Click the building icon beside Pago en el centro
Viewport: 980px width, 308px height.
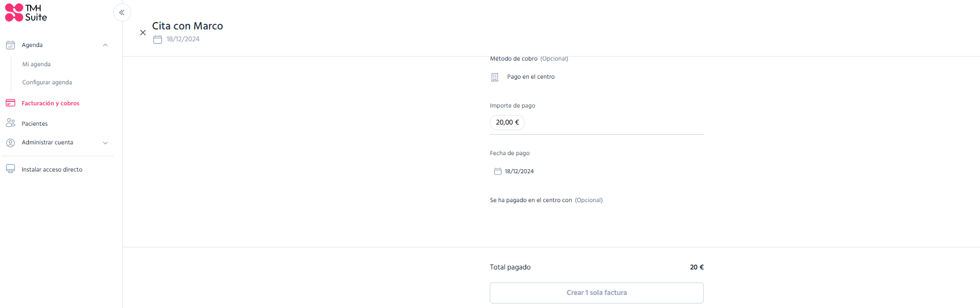point(494,77)
